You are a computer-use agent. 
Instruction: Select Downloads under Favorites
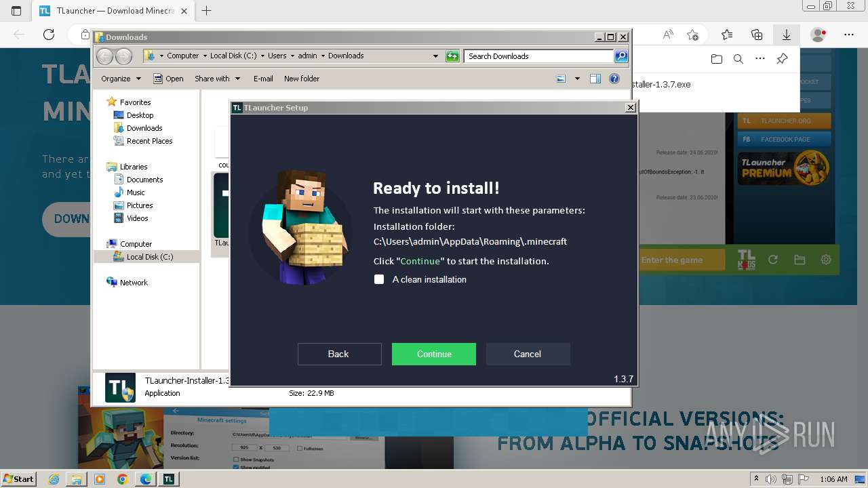[144, 128]
